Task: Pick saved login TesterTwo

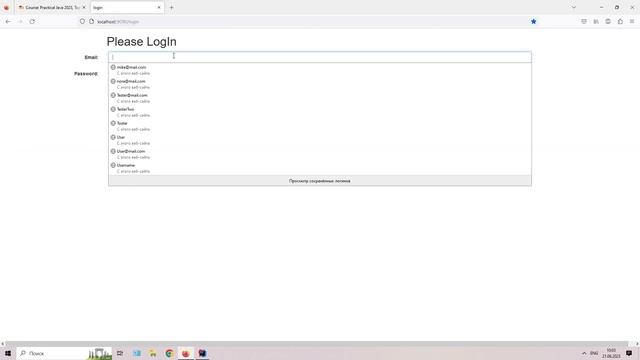Action: [x=320, y=112]
